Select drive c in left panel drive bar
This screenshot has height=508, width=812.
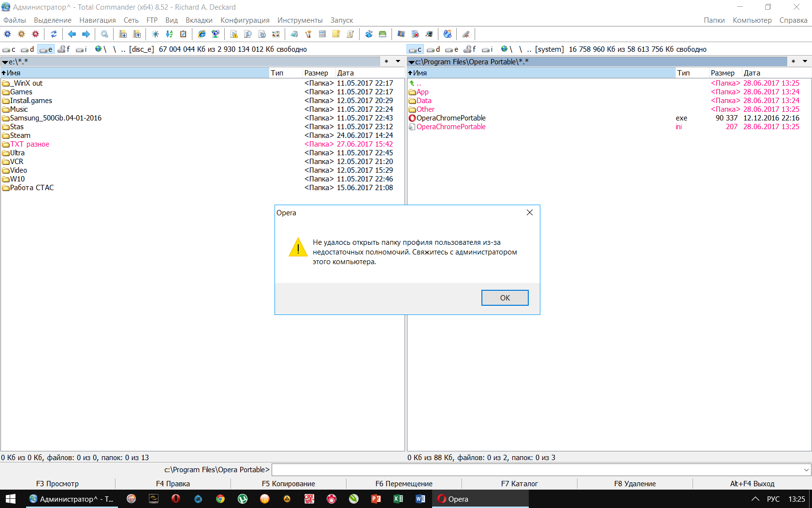coord(9,49)
